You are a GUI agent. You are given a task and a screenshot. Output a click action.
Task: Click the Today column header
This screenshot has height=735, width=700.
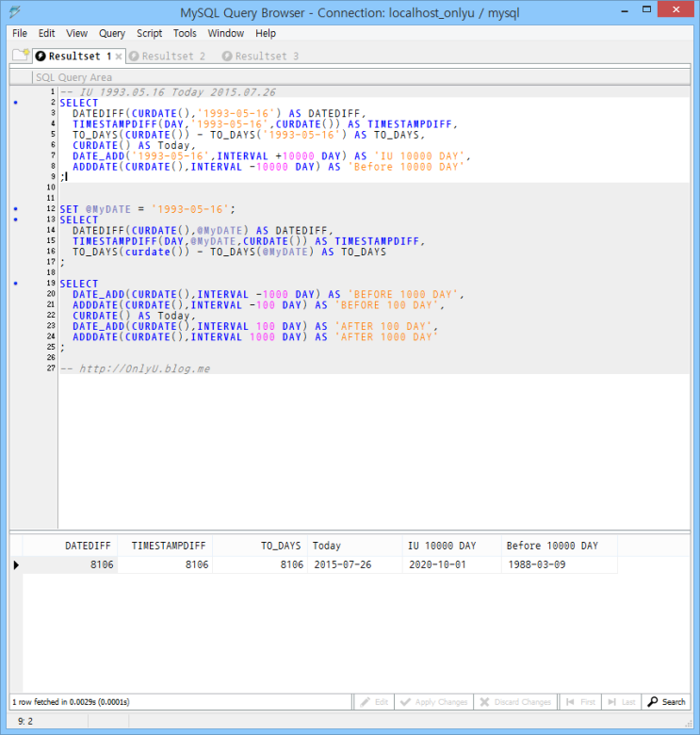click(355, 546)
